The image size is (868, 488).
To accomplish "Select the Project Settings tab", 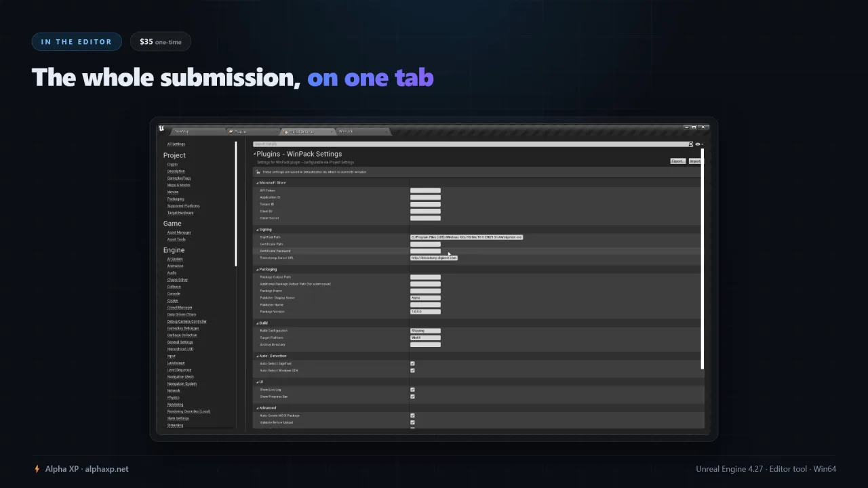I will click(307, 131).
